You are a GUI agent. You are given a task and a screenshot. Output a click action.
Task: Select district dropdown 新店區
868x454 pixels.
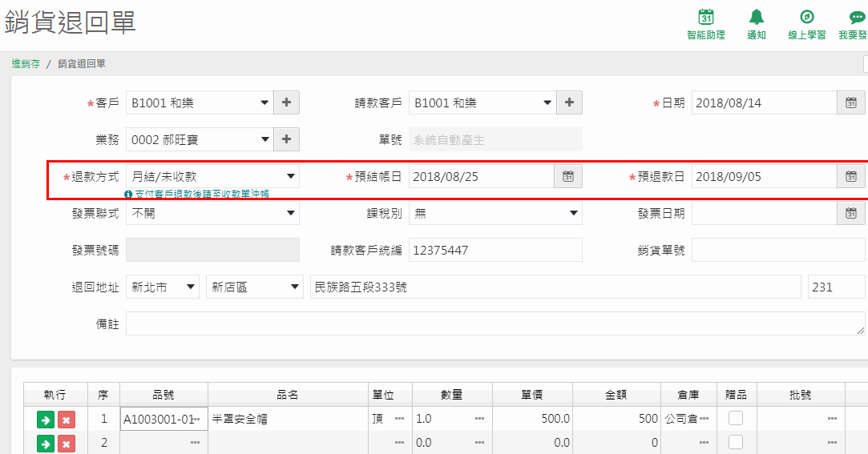[255, 287]
